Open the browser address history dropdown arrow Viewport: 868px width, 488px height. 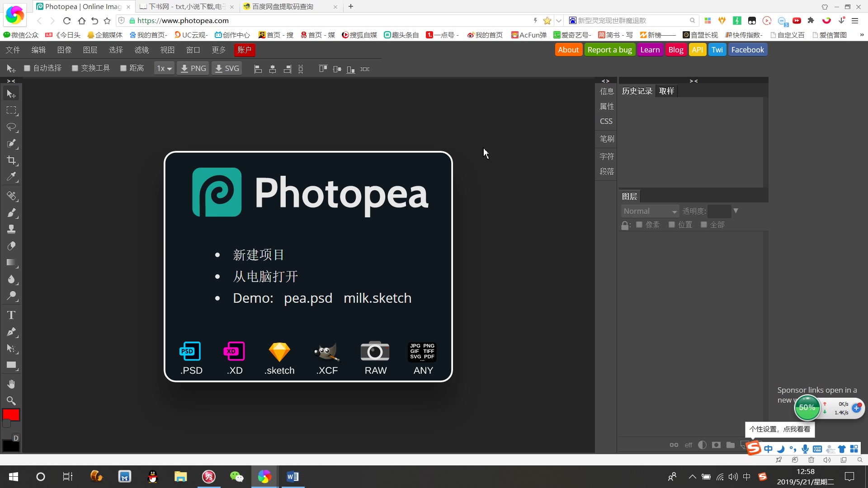[559, 21]
